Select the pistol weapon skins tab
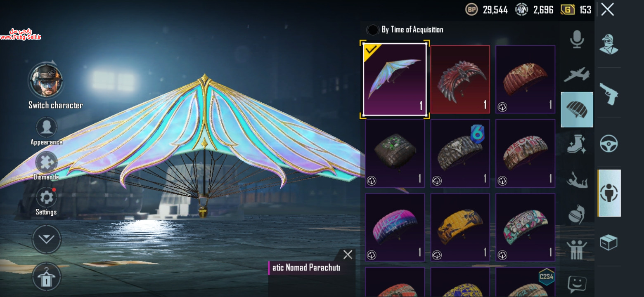The image size is (644, 297). click(x=609, y=94)
